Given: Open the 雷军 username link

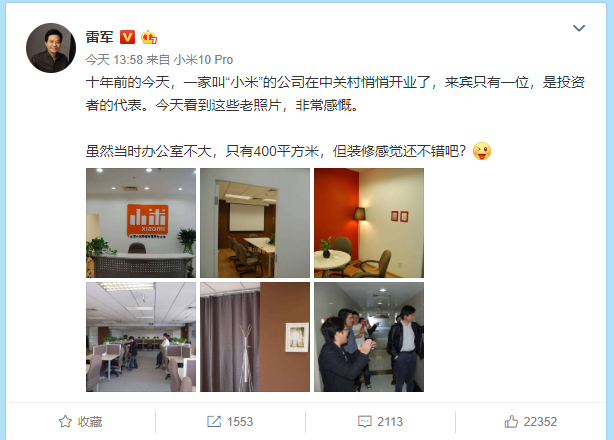Looking at the screenshot, I should (99, 37).
